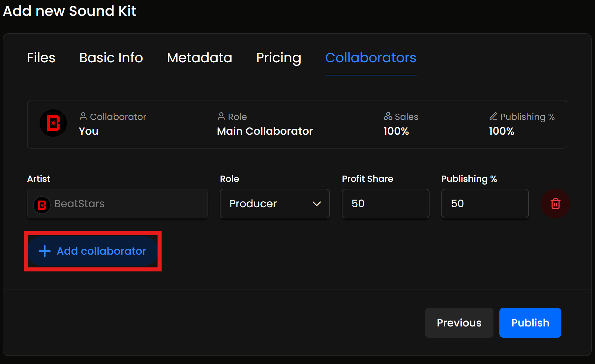Expand the Role chevron arrow

point(316,204)
